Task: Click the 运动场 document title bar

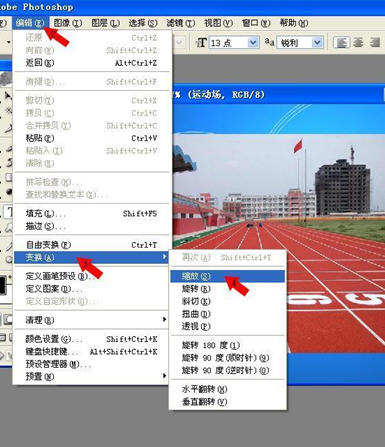Action: click(x=278, y=95)
